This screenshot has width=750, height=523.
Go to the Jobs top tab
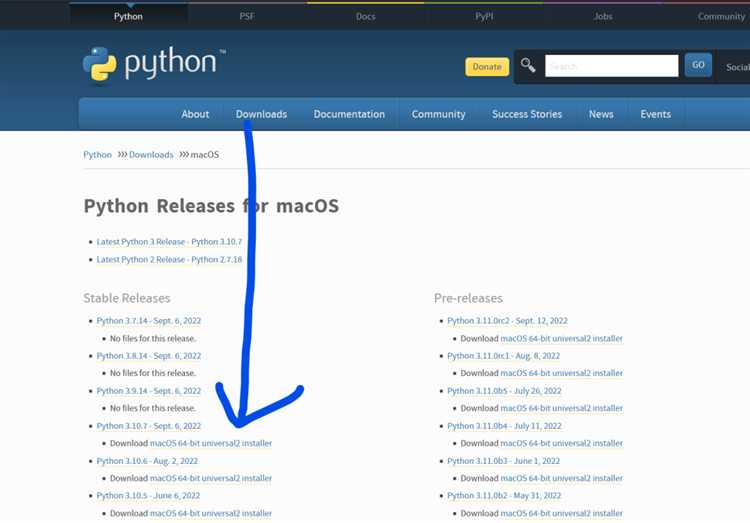[x=603, y=16]
